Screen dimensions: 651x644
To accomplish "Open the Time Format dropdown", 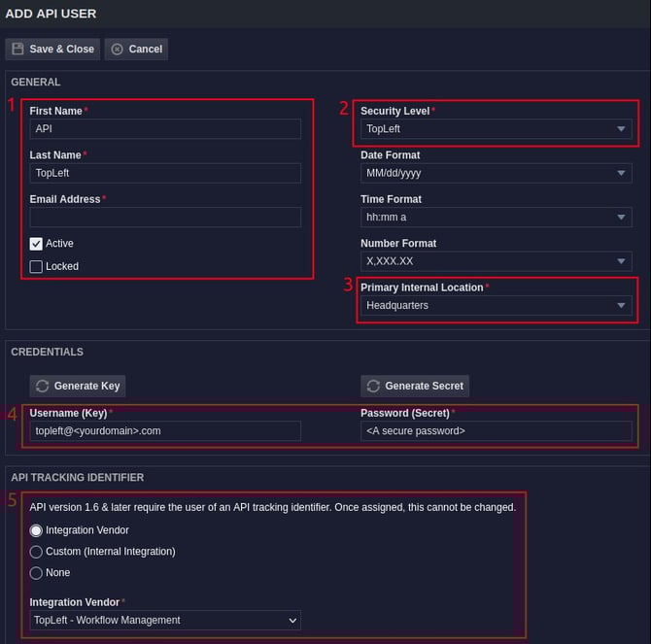I will tap(496, 218).
